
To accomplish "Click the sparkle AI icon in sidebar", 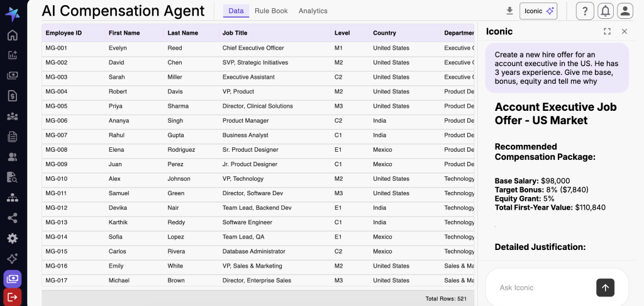I will point(13,259).
